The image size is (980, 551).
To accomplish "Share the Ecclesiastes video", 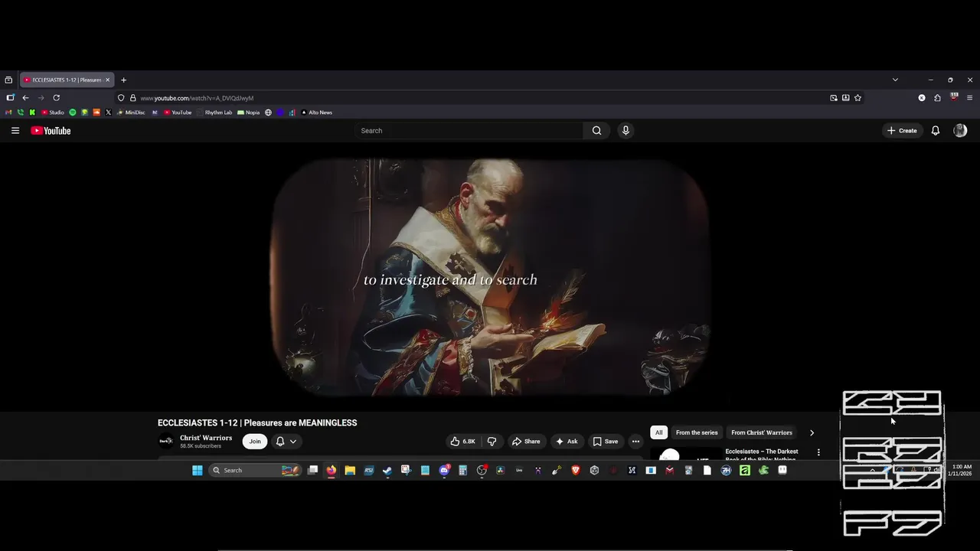I will (526, 442).
